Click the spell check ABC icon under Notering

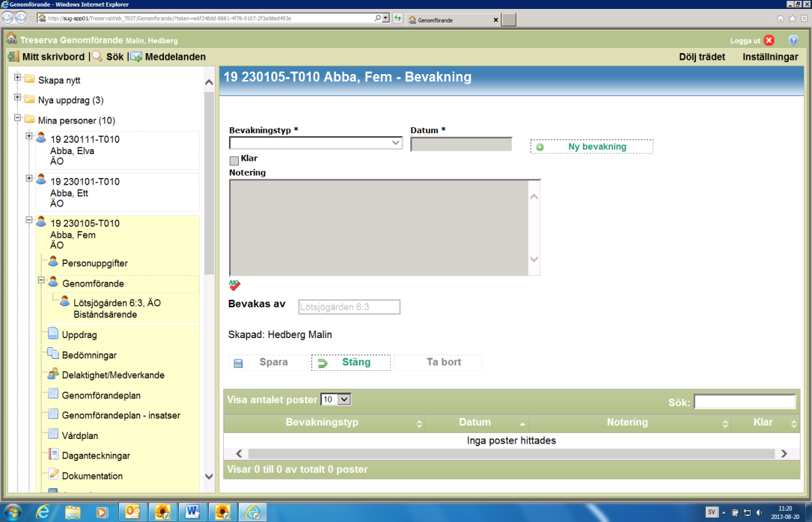(234, 285)
